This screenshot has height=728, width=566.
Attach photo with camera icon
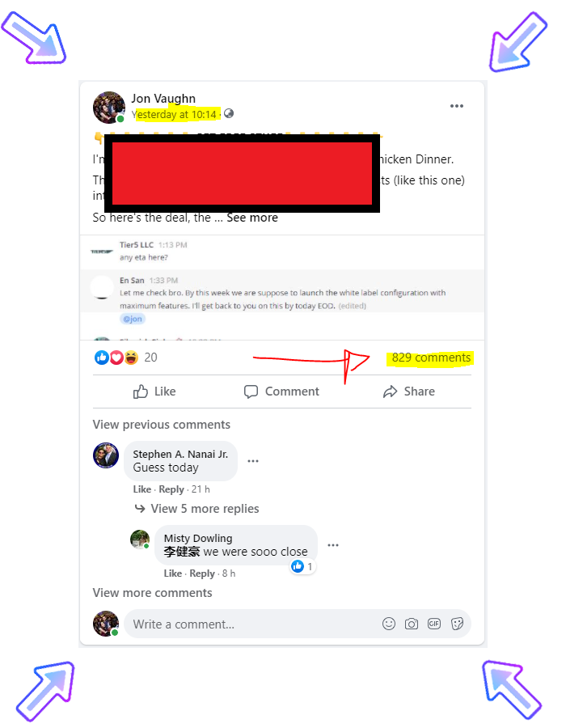click(411, 624)
